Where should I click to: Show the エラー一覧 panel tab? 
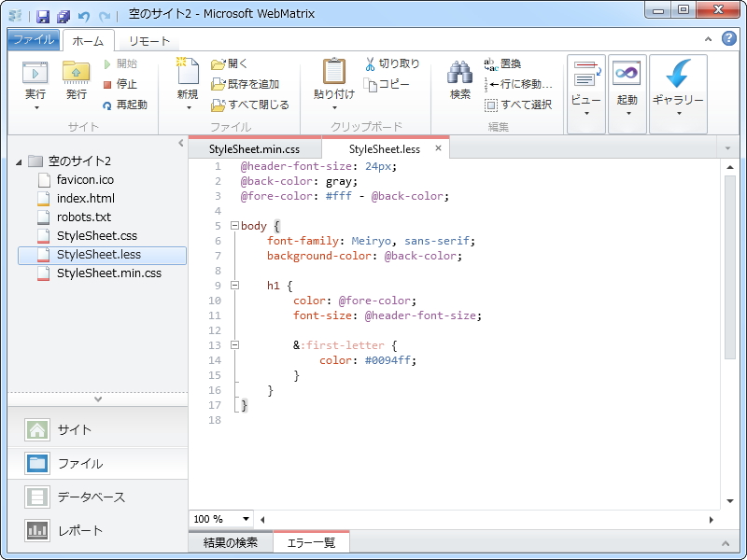tap(311, 542)
